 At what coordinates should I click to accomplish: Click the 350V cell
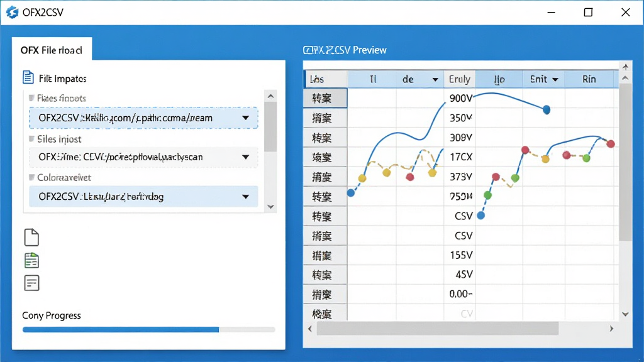459,118
